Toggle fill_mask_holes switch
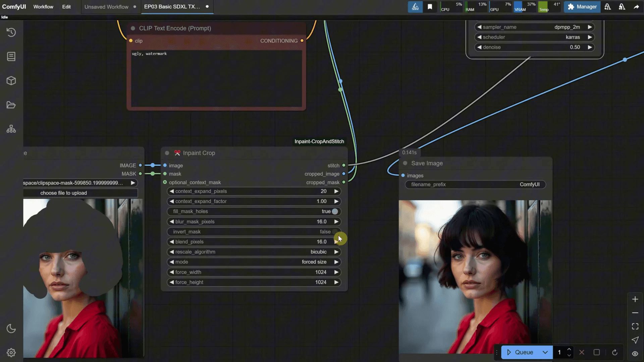This screenshot has width=644, height=362. tap(335, 212)
